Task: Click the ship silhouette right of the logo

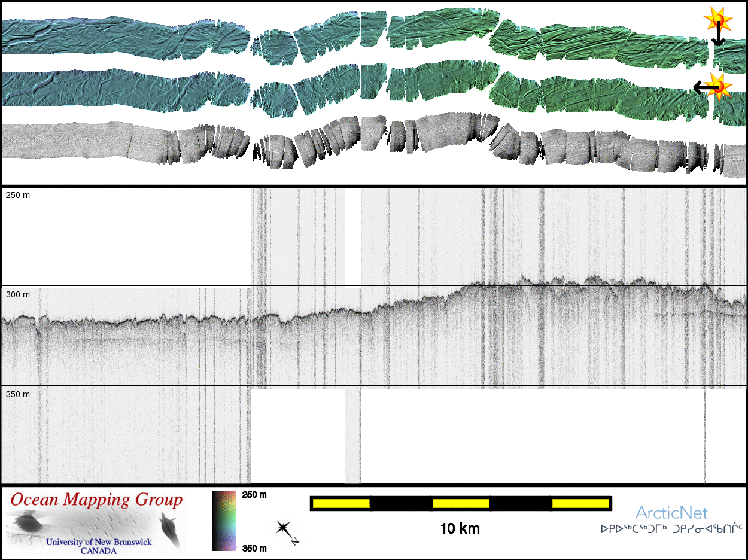Action: pos(170,531)
